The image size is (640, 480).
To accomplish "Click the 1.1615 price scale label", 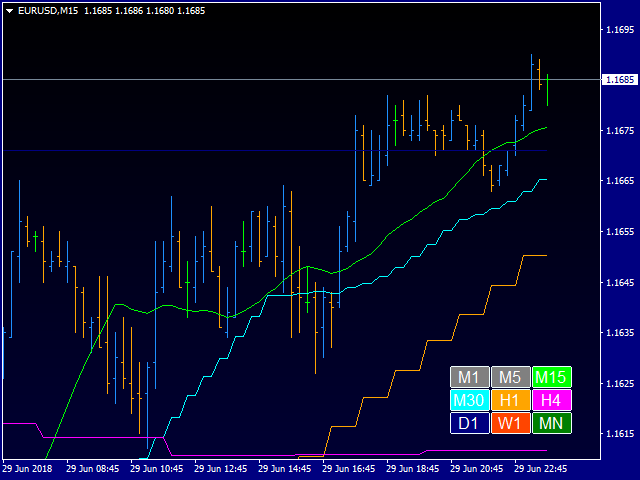I will [620, 433].
